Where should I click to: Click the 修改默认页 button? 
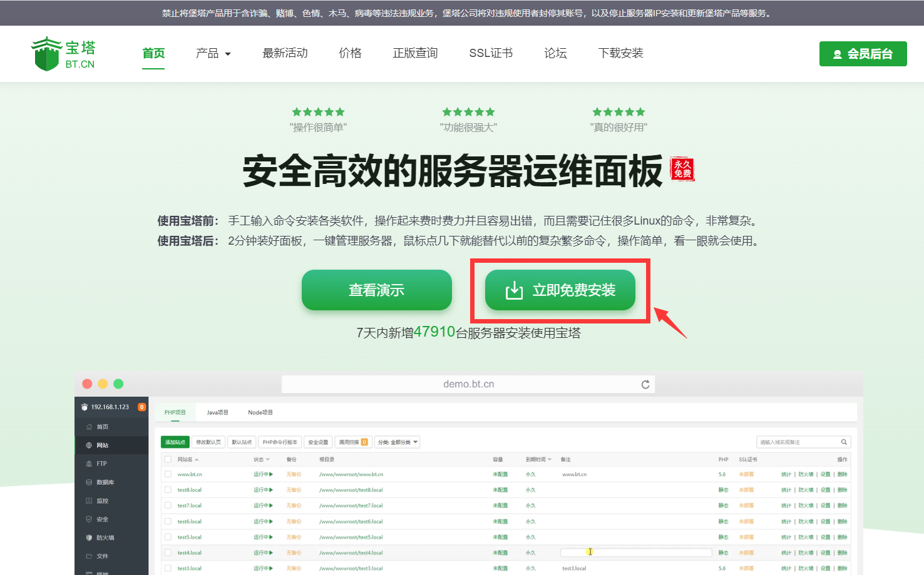[208, 442]
